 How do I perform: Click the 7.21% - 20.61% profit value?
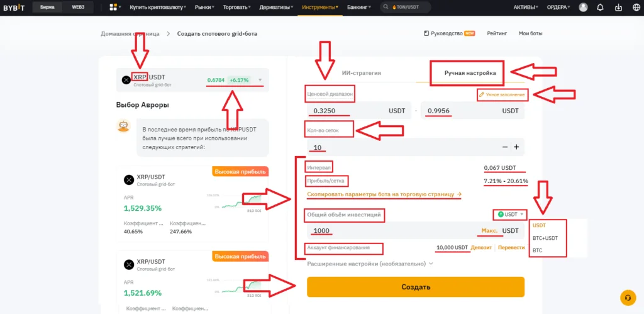click(506, 181)
